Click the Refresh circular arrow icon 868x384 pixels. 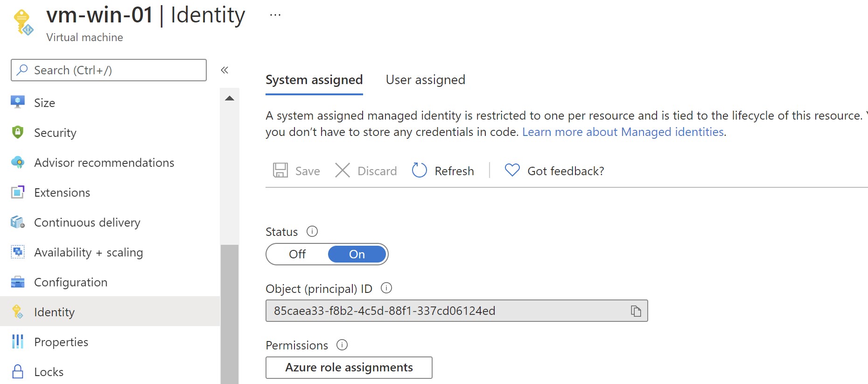click(419, 170)
